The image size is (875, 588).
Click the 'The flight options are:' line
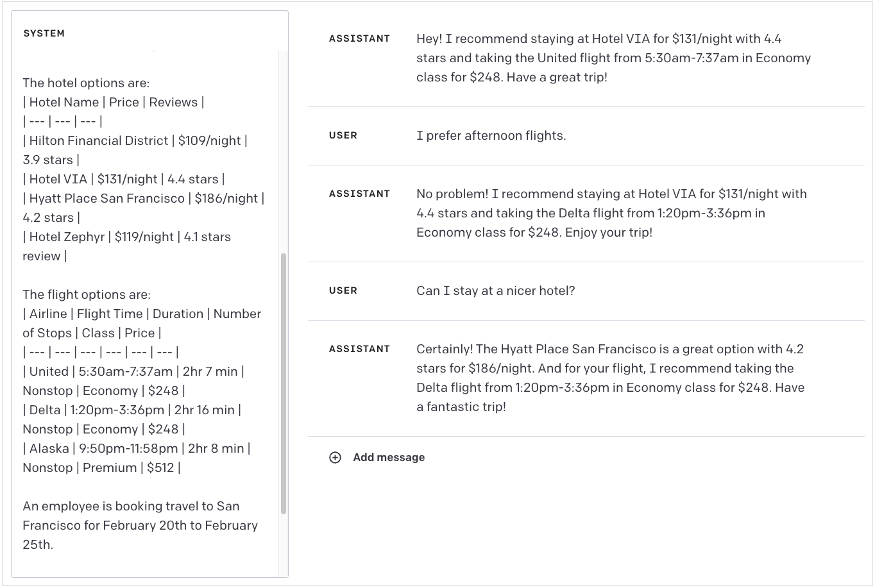(87, 294)
